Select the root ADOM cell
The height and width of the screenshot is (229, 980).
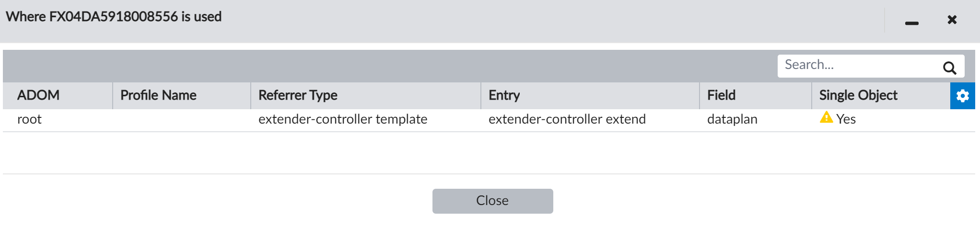29,119
